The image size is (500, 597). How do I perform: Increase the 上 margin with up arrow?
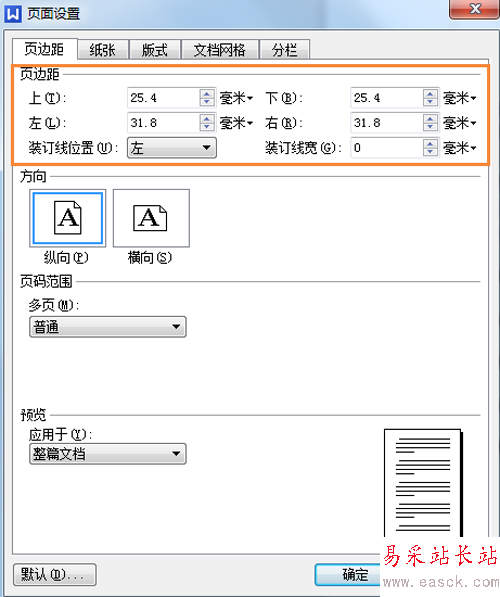click(207, 94)
